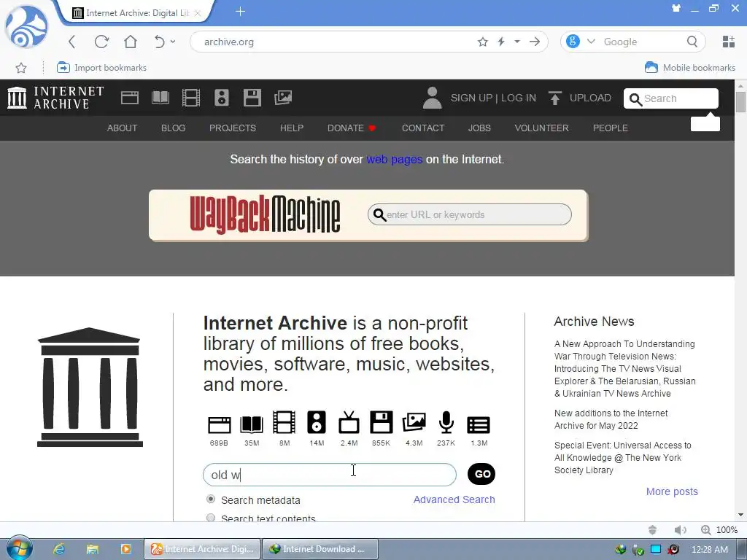
Task: Click the LOG IN link
Action: [519, 98]
